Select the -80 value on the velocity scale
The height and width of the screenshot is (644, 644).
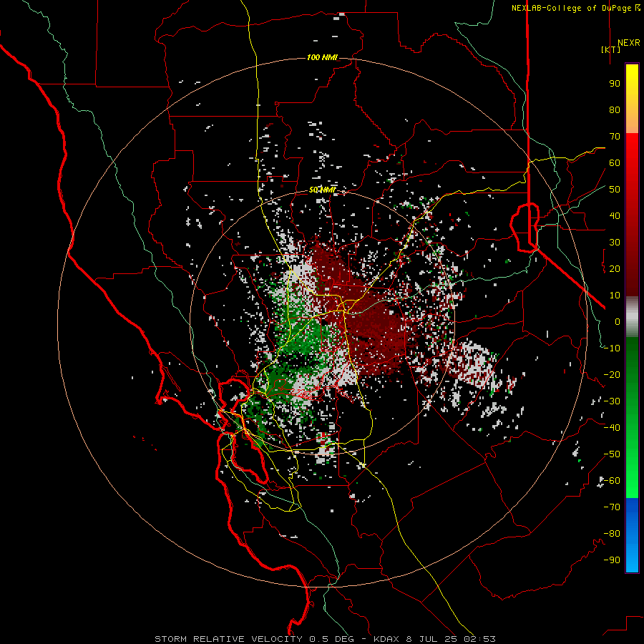coord(612,534)
